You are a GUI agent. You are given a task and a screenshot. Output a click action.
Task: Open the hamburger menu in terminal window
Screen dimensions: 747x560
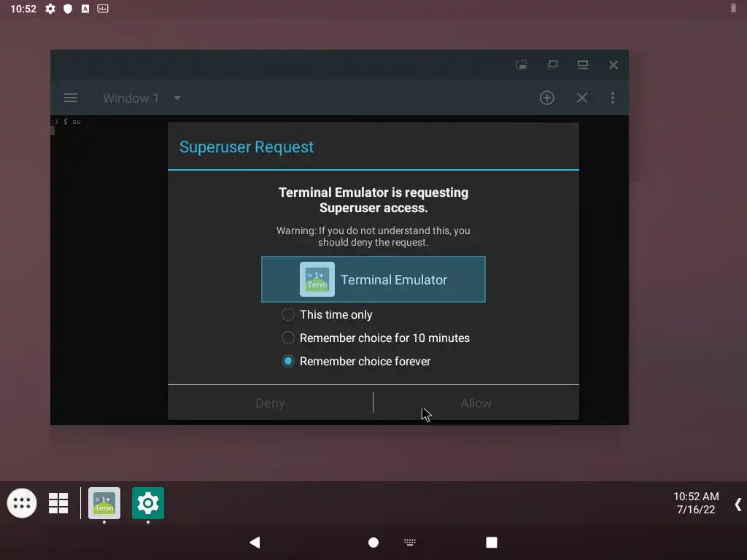[71, 98]
